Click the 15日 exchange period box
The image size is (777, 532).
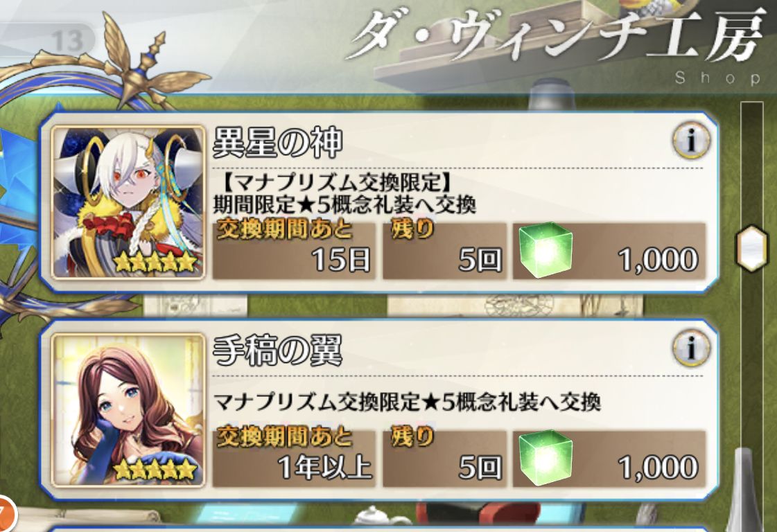point(294,251)
